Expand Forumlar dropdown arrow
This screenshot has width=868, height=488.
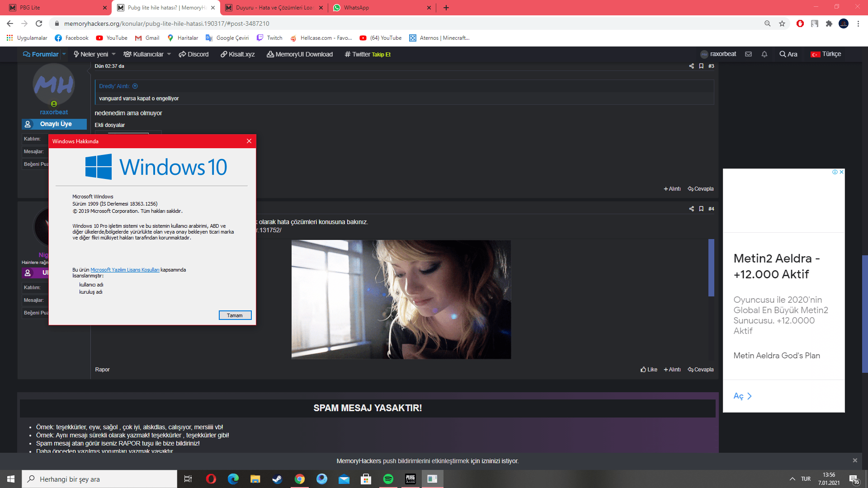coord(64,54)
